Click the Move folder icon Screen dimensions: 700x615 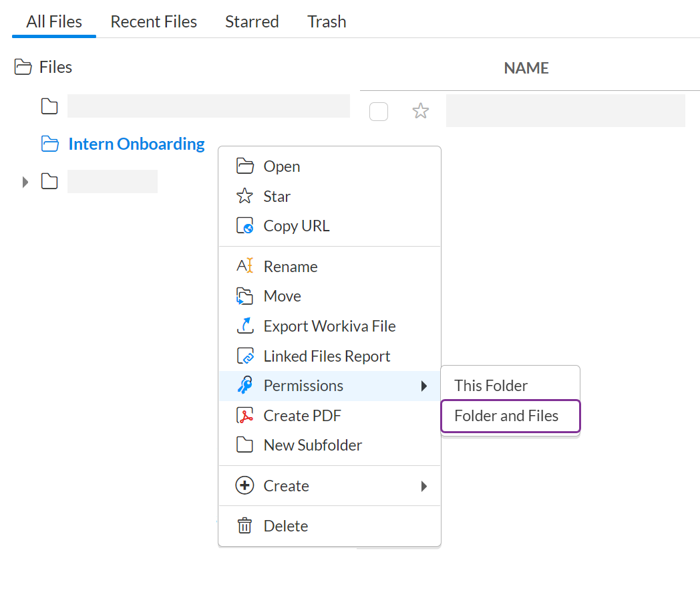click(x=245, y=296)
